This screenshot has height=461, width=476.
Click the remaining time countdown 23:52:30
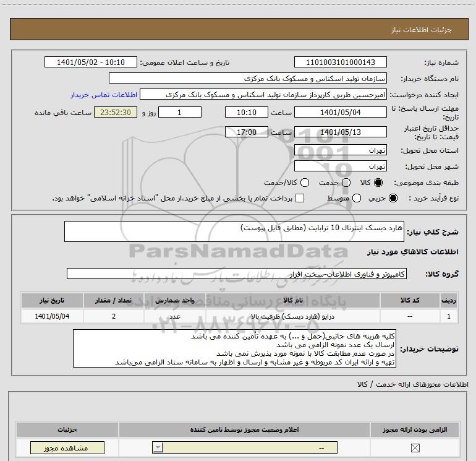[116, 112]
